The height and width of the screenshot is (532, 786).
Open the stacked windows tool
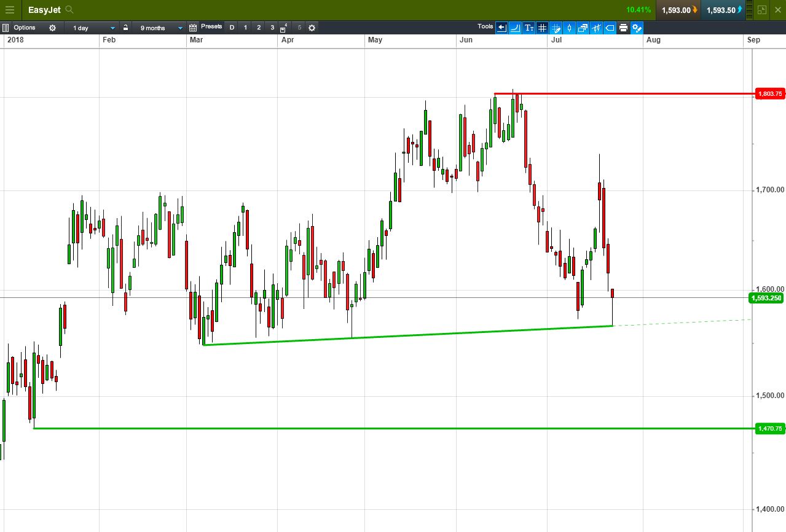(x=583, y=28)
